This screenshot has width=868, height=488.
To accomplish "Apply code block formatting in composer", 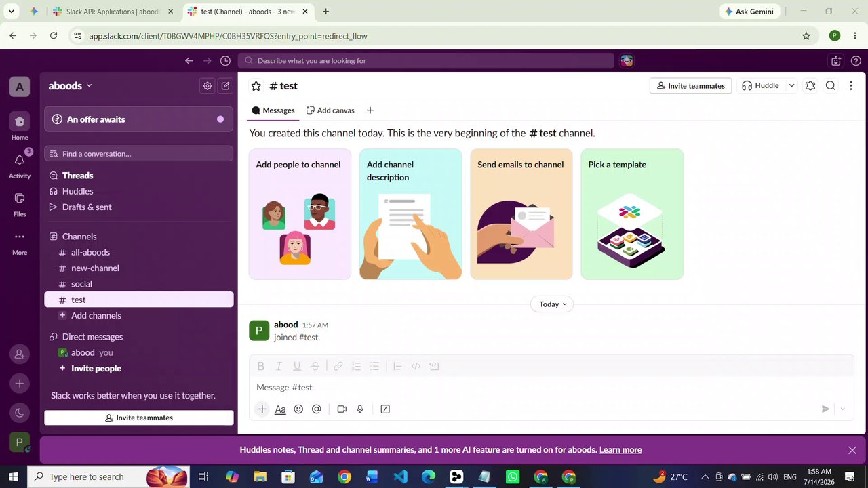I will tap(434, 367).
